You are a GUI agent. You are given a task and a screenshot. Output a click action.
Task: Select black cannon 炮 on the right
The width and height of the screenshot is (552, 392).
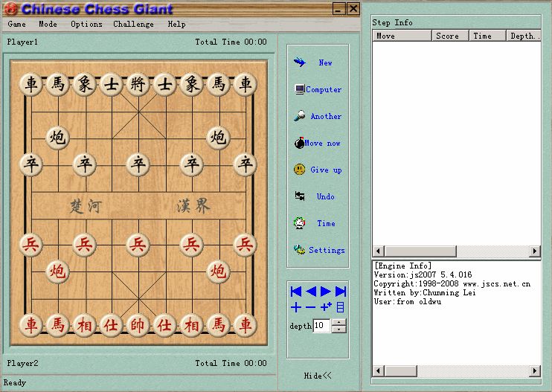218,137
